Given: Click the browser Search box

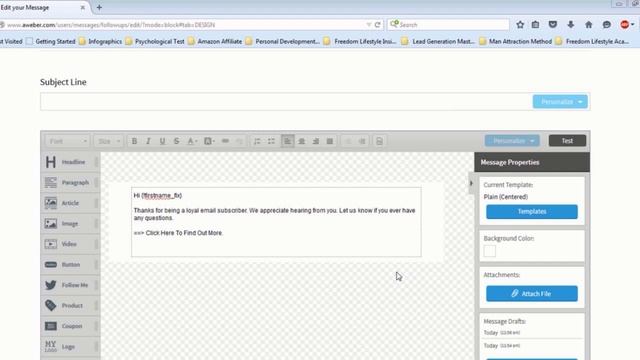Looking at the screenshot, I should (x=449, y=25).
